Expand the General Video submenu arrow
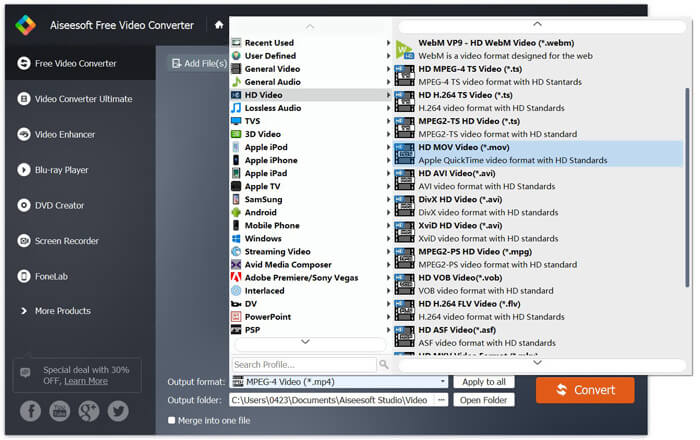Screen dimensions: 700x440 click(388, 69)
